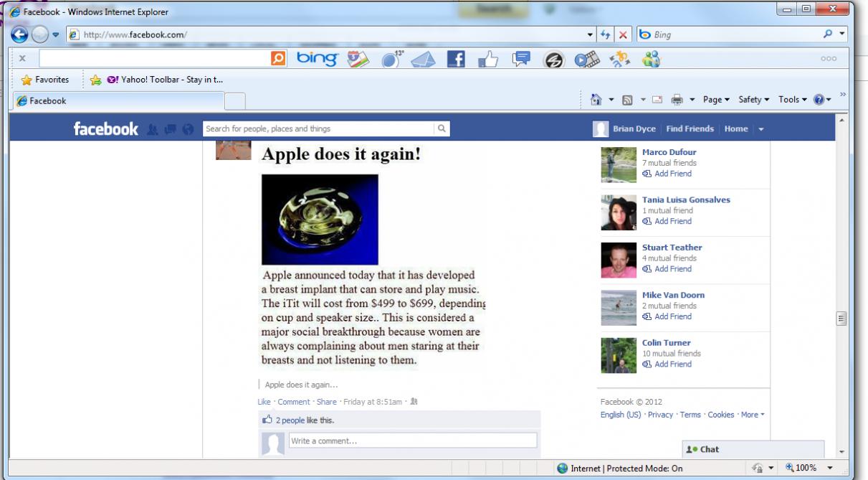Click the Read Mail icon in command bar
Screen dimensions: 868x480
657,100
